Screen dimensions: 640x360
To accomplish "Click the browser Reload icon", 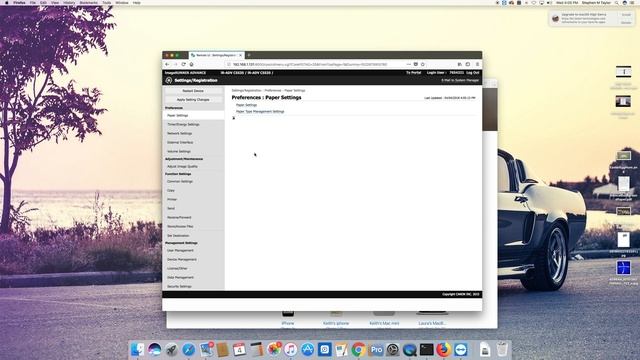I will [183, 64].
